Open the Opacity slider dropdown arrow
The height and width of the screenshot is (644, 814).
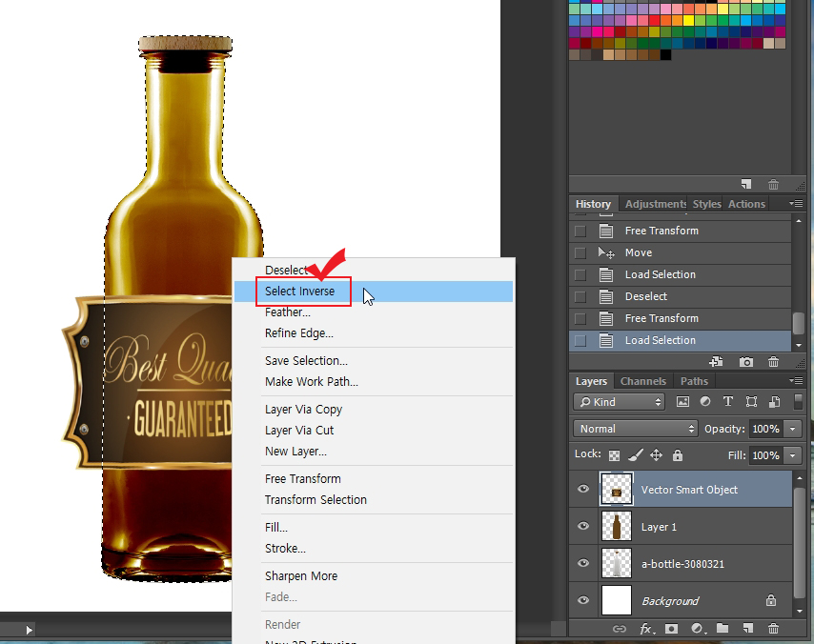tap(792, 429)
